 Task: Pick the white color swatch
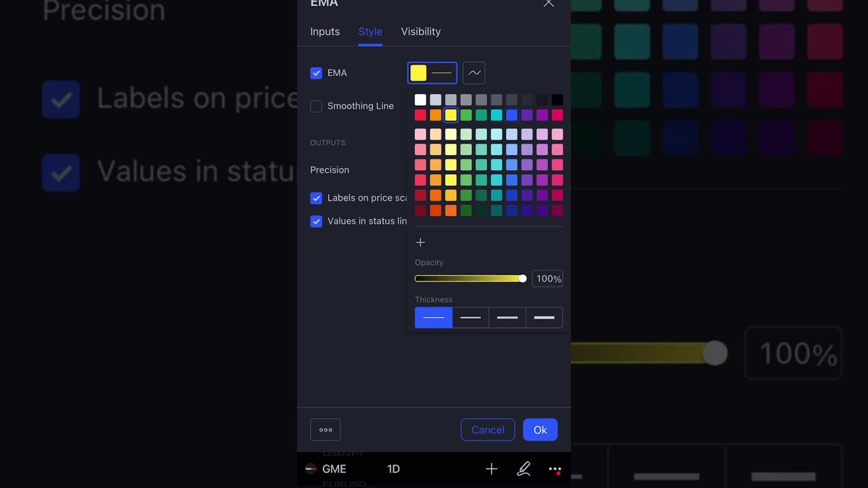(420, 100)
